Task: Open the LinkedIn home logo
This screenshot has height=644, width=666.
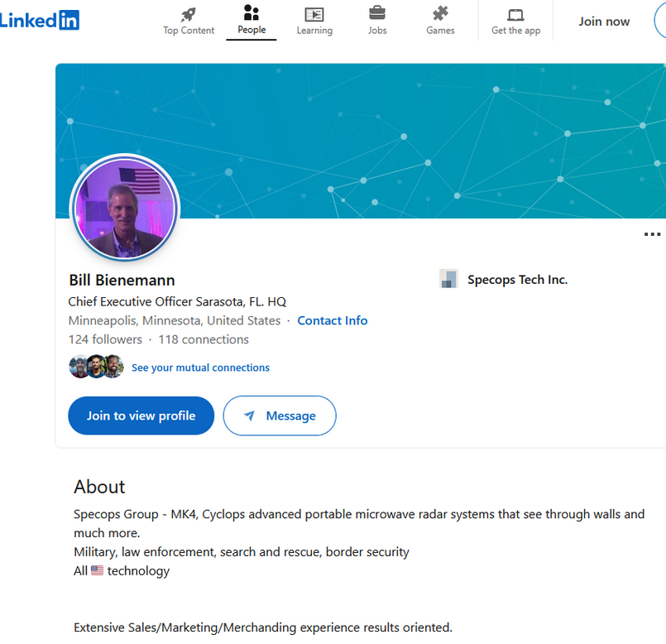Action: [39, 20]
